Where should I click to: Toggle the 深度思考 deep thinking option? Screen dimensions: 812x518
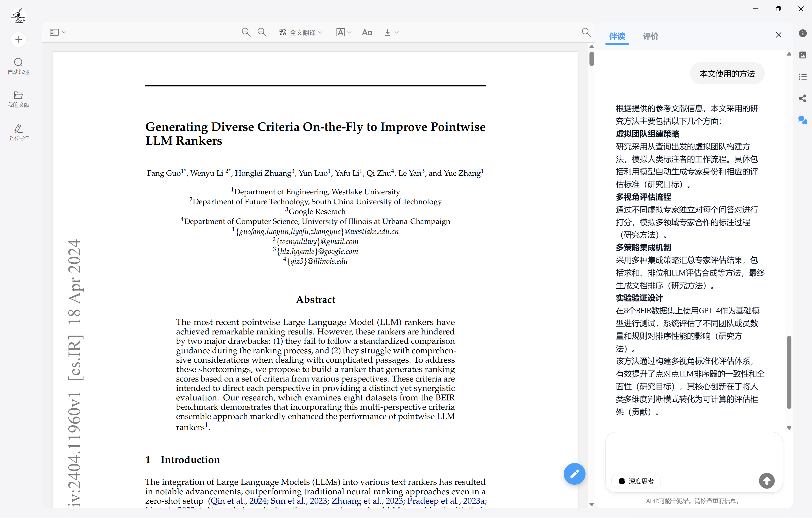coord(636,481)
